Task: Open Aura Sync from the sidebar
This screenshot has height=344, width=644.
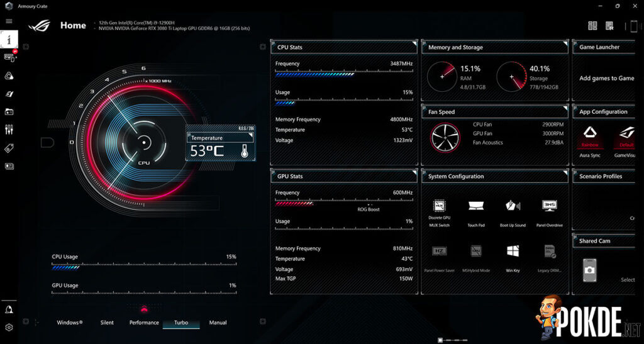Action: coord(9,75)
